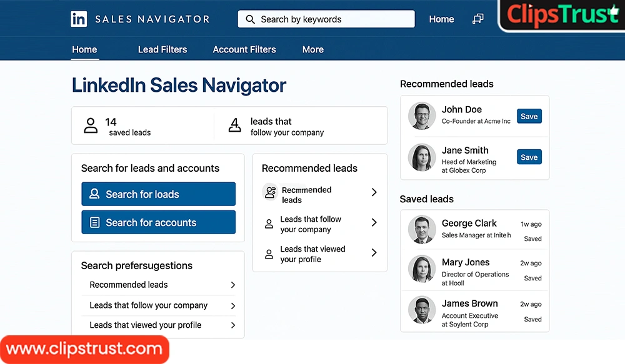625x364 pixels.
Task: Click the Recmmended leads group icon
Action: pyautogui.click(x=271, y=192)
